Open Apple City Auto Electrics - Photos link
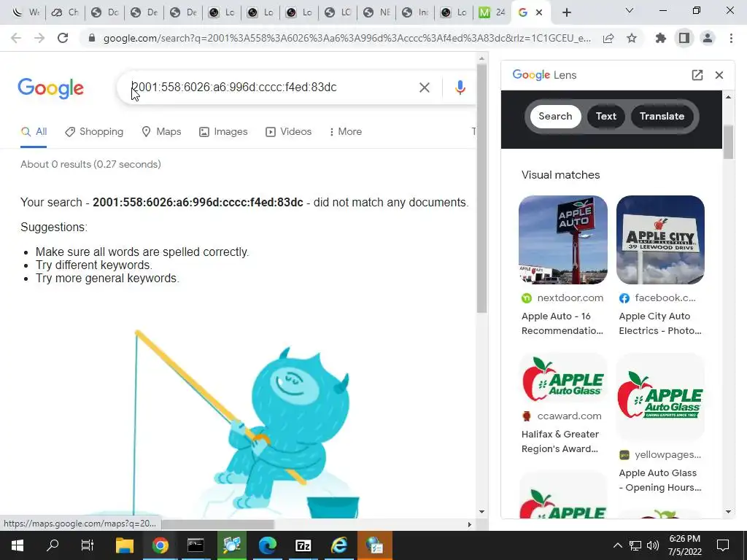Screen dimensions: 747x560 [x=660, y=323]
